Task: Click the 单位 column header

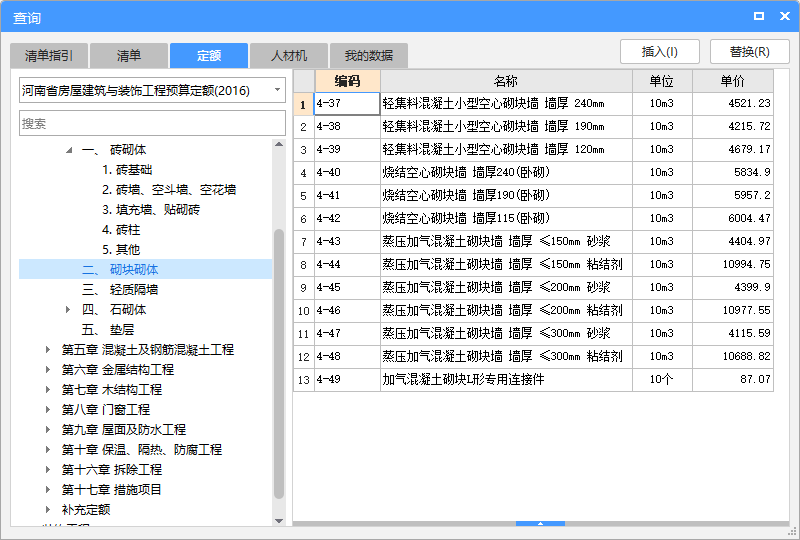Action: (x=662, y=81)
